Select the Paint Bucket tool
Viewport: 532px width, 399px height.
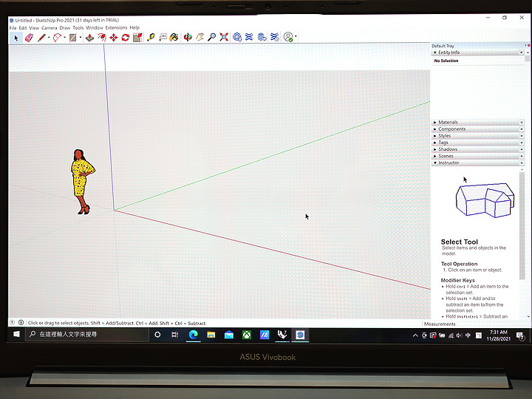pyautogui.click(x=174, y=37)
